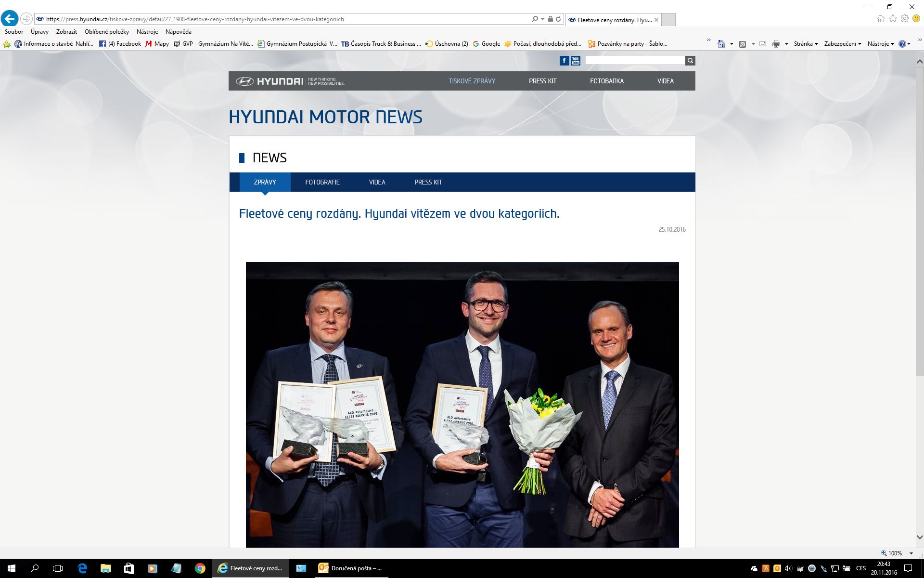The image size is (924, 578).
Task: Open the Print options dropdown arrow
Action: pyautogui.click(x=786, y=44)
